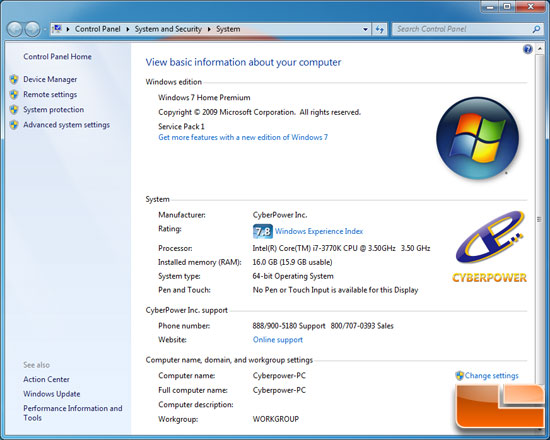The height and width of the screenshot is (440, 550).
Task: Maximize the System window
Action: click(x=507, y=7)
